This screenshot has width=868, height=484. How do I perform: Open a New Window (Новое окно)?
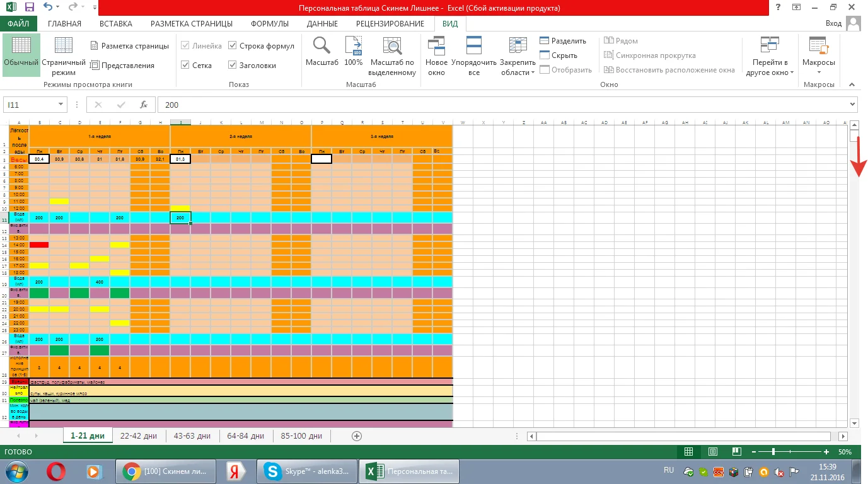tap(436, 54)
